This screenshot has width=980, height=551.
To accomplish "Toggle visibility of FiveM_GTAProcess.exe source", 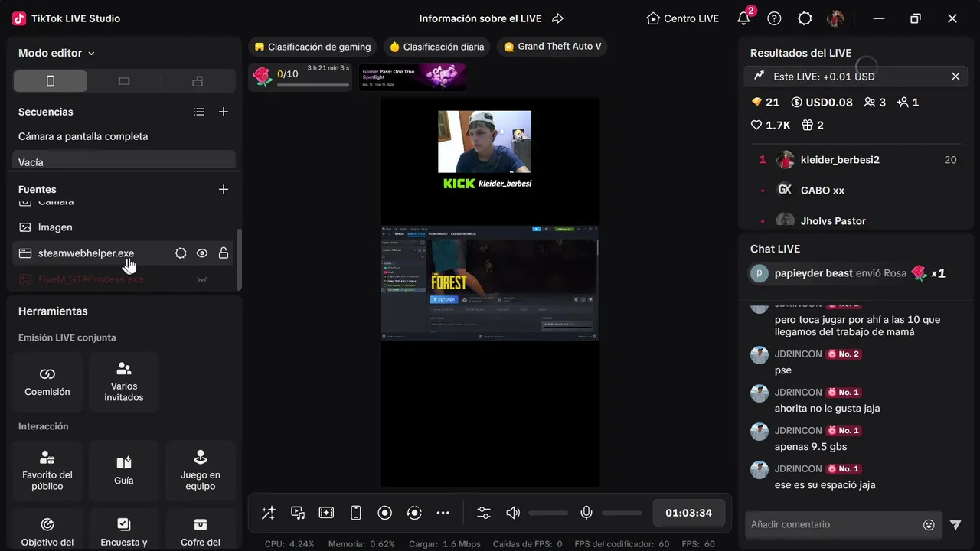I will coord(202,279).
